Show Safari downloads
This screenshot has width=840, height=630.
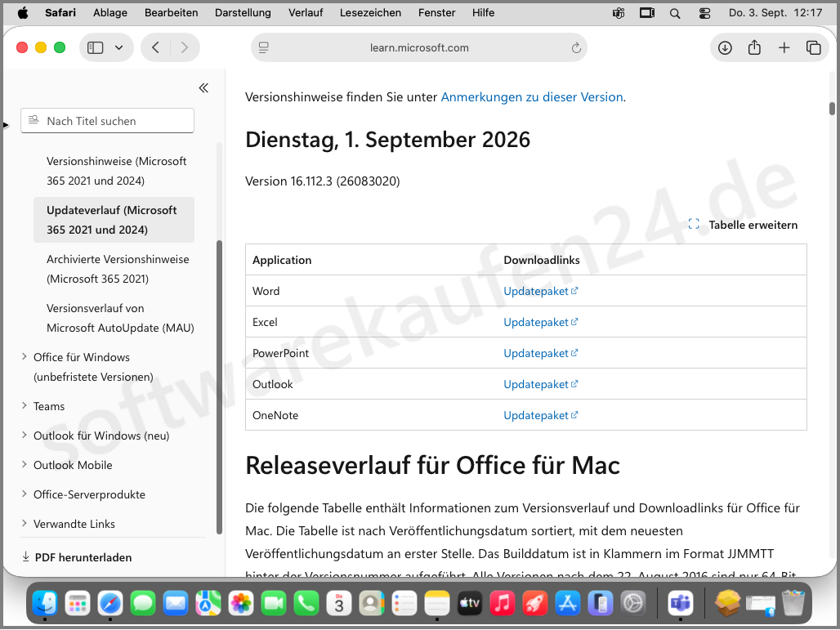[725, 47]
